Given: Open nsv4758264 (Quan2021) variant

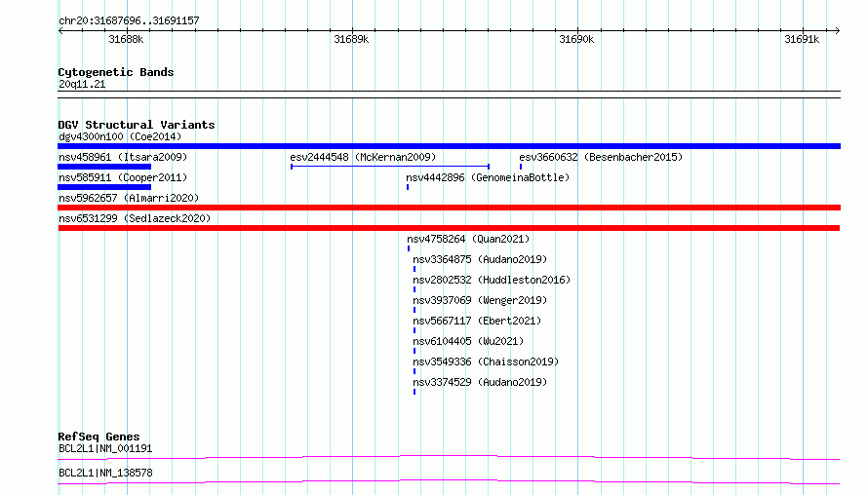Looking at the screenshot, I should (x=468, y=239).
